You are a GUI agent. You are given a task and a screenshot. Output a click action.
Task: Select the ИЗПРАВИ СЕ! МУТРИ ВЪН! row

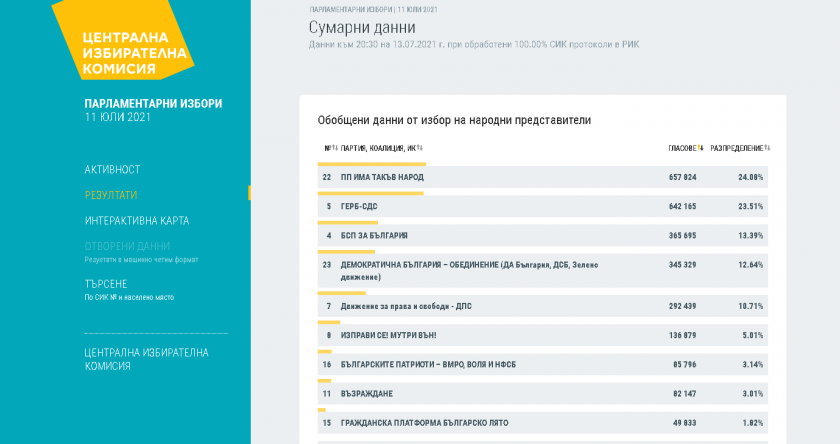pyautogui.click(x=543, y=335)
